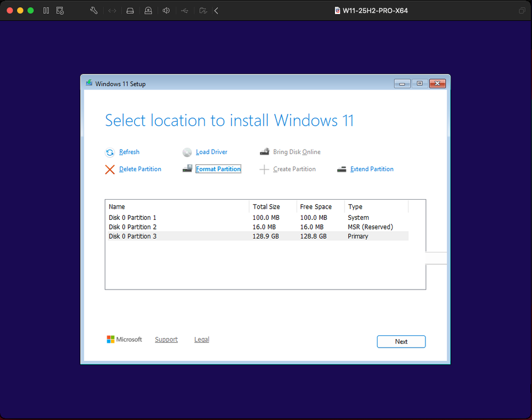Open the Legal link in the footer
The image size is (532, 420).
201,339
